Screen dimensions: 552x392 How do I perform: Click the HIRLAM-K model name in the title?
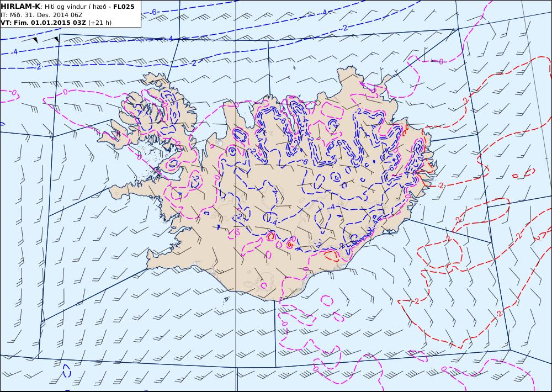20,7
